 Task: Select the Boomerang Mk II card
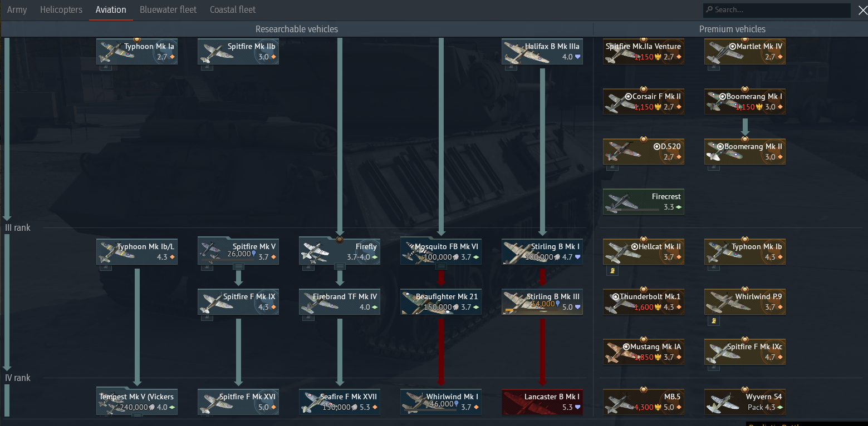click(x=745, y=151)
